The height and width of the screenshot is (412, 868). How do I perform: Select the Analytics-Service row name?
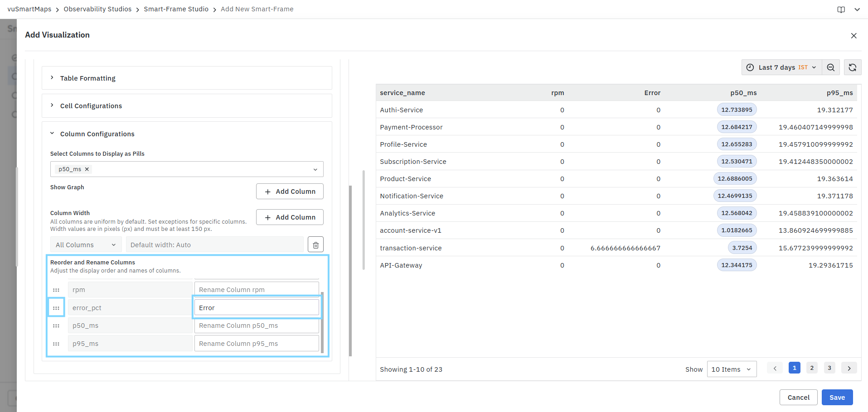tap(407, 213)
